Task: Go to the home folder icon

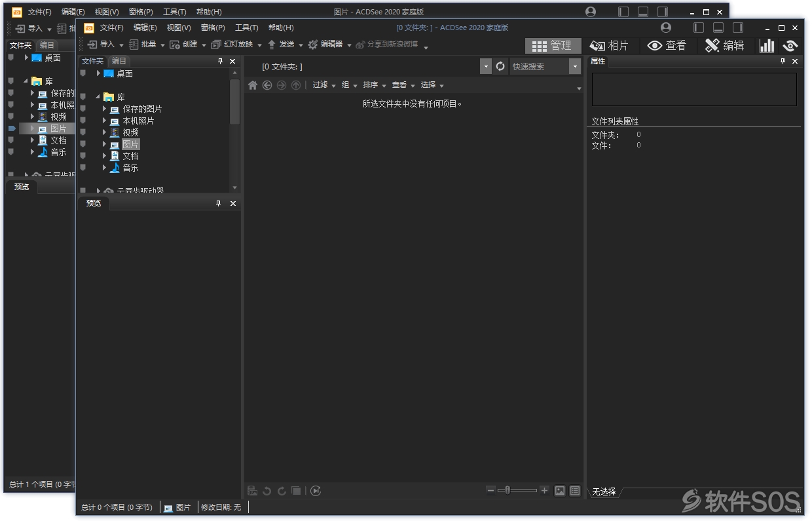Action: point(253,85)
